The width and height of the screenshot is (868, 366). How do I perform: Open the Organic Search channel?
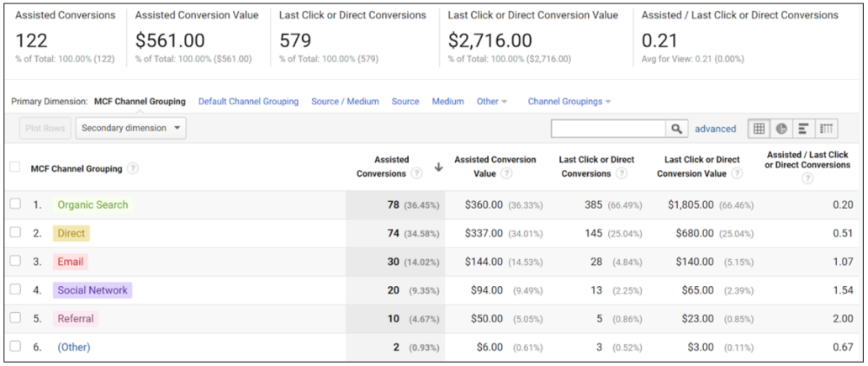pyautogui.click(x=93, y=204)
